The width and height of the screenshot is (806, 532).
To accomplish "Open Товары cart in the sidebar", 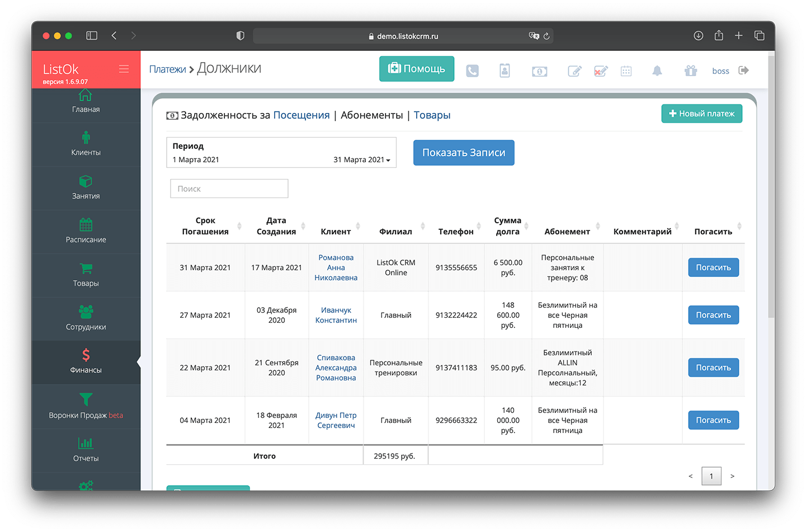I will (x=86, y=275).
